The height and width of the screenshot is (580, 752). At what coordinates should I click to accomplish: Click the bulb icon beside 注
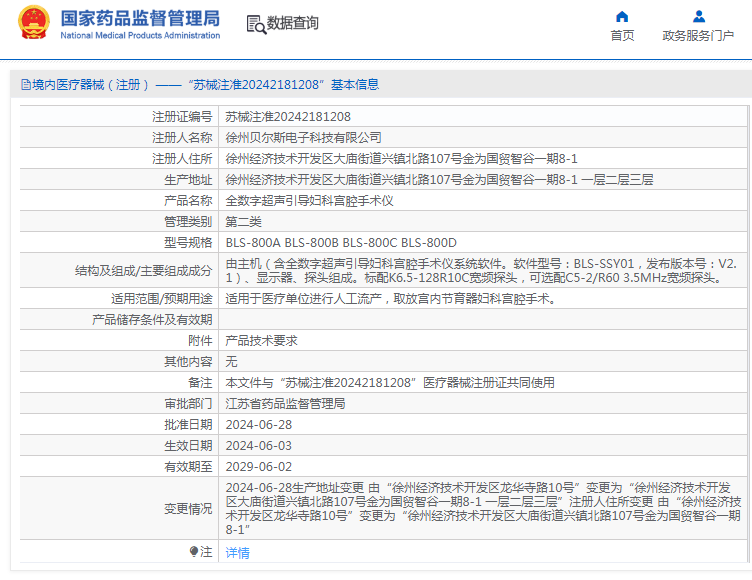(x=194, y=552)
